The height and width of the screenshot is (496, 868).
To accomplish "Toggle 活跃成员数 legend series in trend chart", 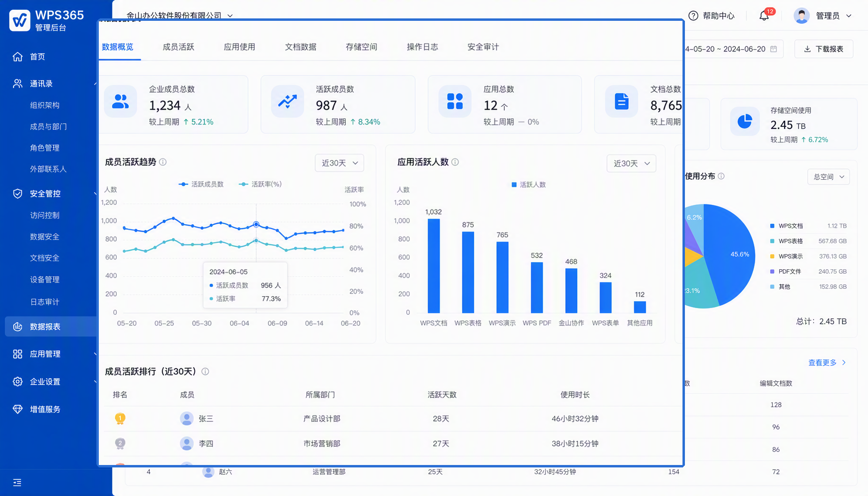I will [201, 184].
